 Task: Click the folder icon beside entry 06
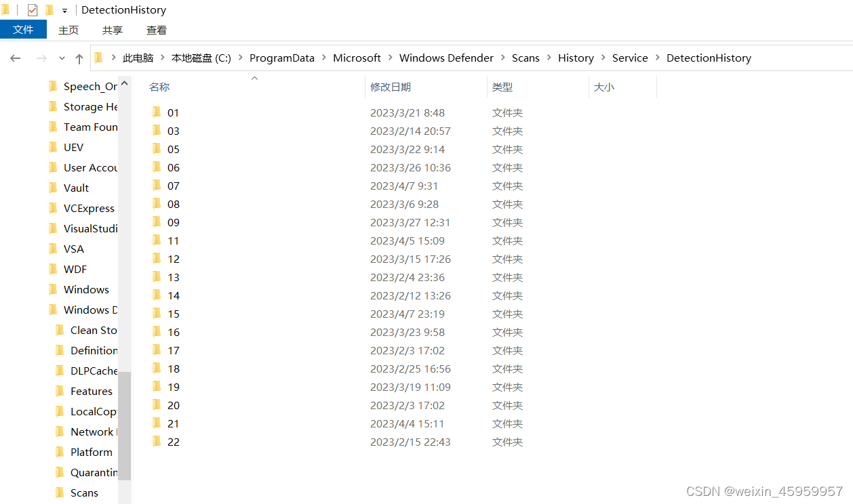pos(157,167)
